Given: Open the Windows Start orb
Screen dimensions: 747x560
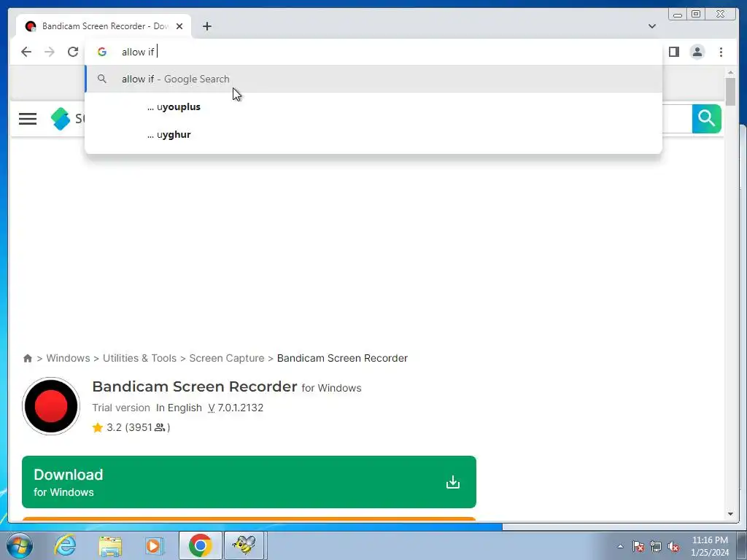Looking at the screenshot, I should (20, 545).
